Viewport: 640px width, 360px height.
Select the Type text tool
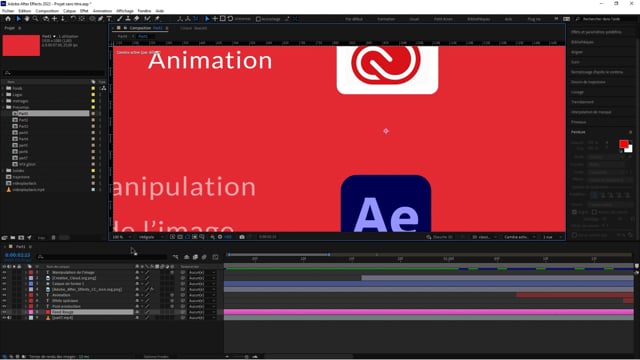tap(109, 19)
